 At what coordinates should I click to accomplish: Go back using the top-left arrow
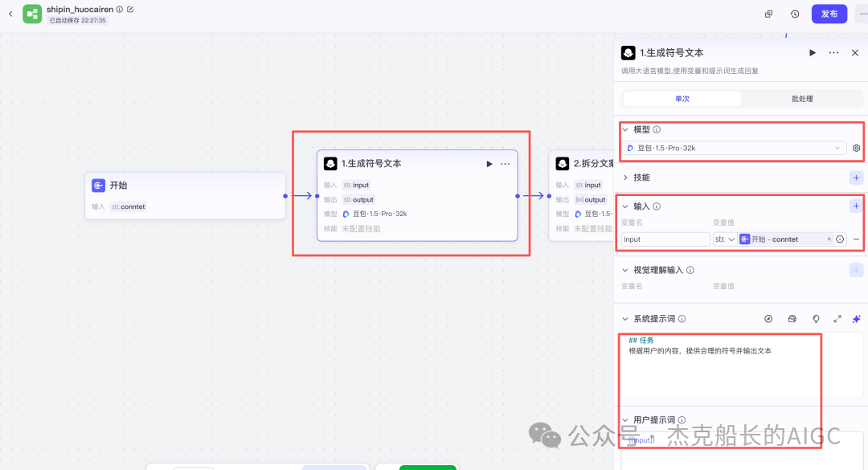click(x=10, y=14)
